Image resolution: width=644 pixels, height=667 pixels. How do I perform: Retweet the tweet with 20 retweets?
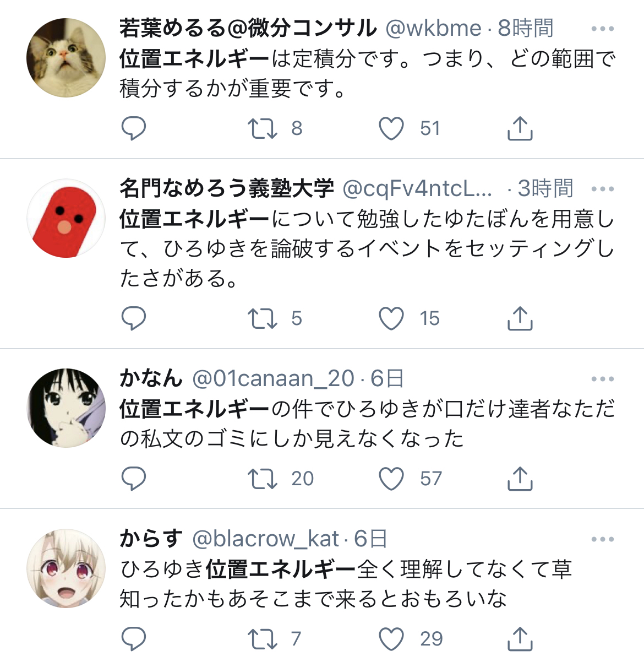[x=263, y=479]
